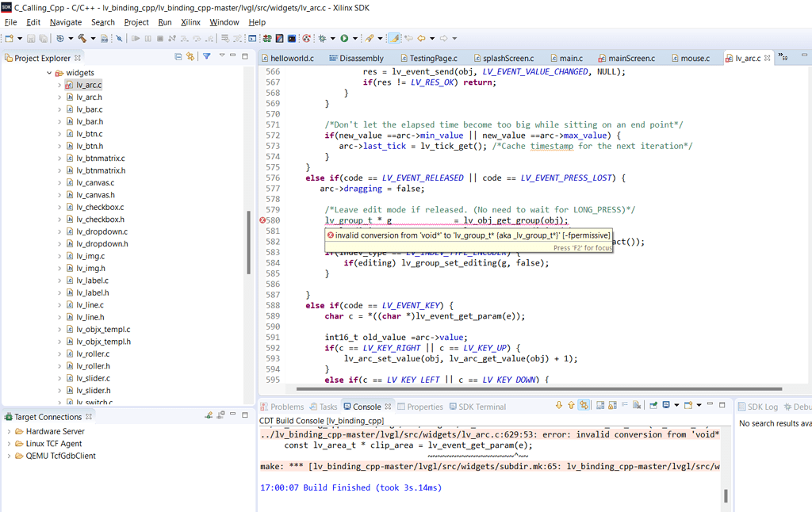This screenshot has width=812, height=512.
Task: Click new target connection icon
Action: coord(209,415)
